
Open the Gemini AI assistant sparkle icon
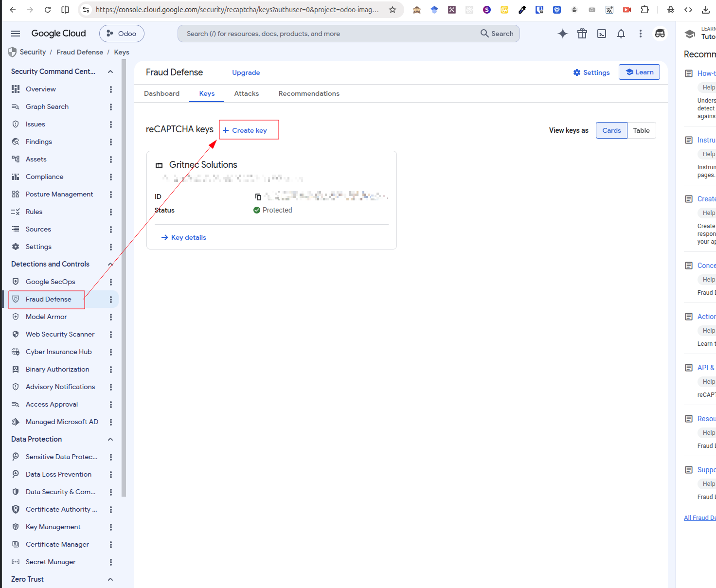[x=563, y=34]
